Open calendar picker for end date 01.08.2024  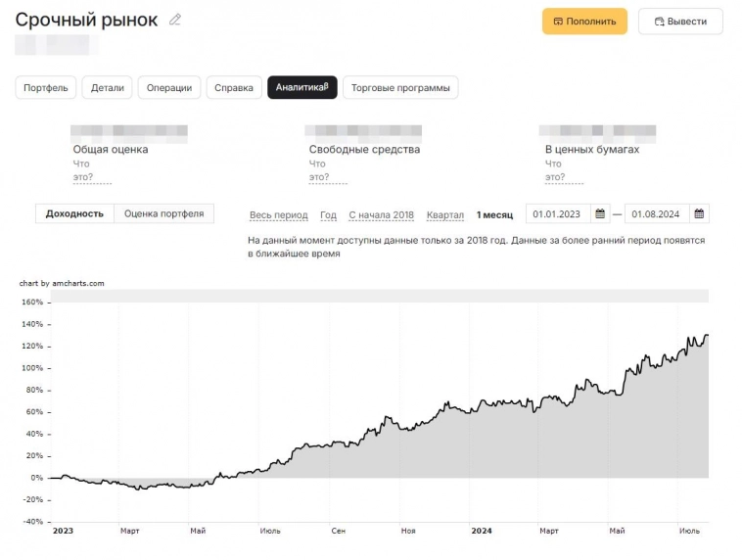pyautogui.click(x=699, y=214)
